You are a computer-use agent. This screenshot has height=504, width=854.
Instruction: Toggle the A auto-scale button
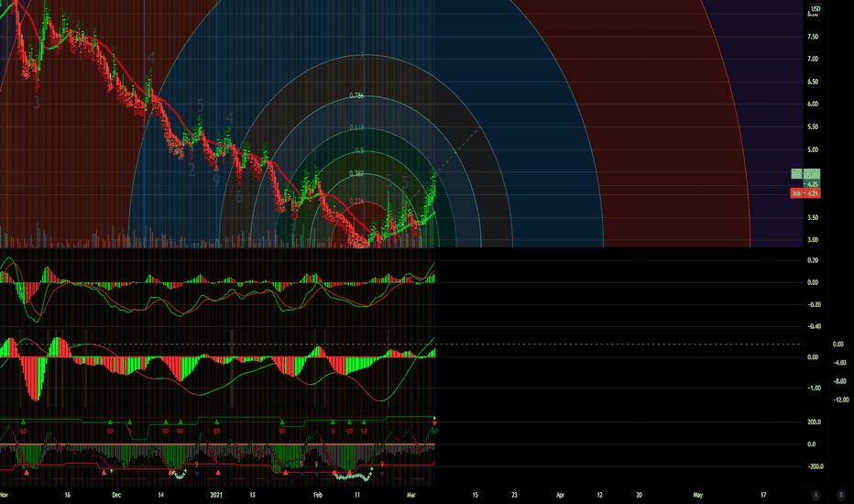(x=816, y=495)
